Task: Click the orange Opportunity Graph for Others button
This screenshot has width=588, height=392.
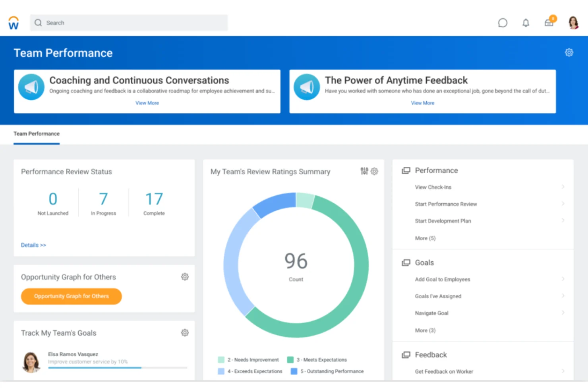Action: click(x=72, y=296)
